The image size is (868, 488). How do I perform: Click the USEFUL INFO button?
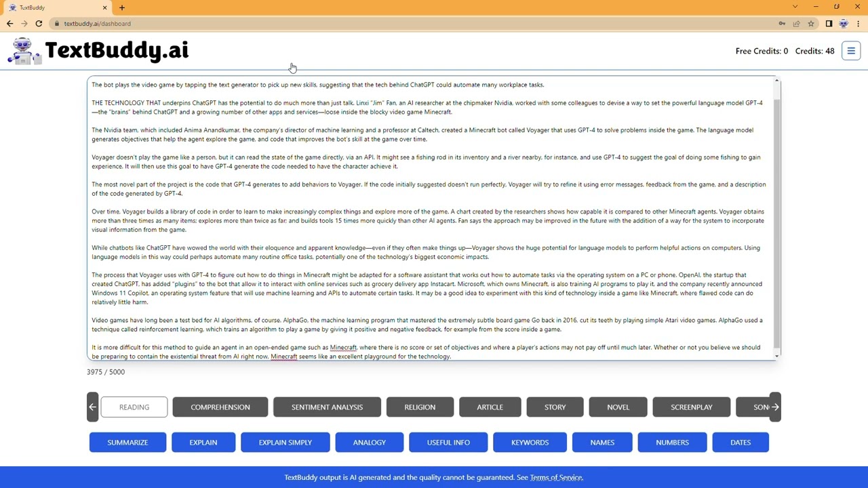(x=448, y=442)
